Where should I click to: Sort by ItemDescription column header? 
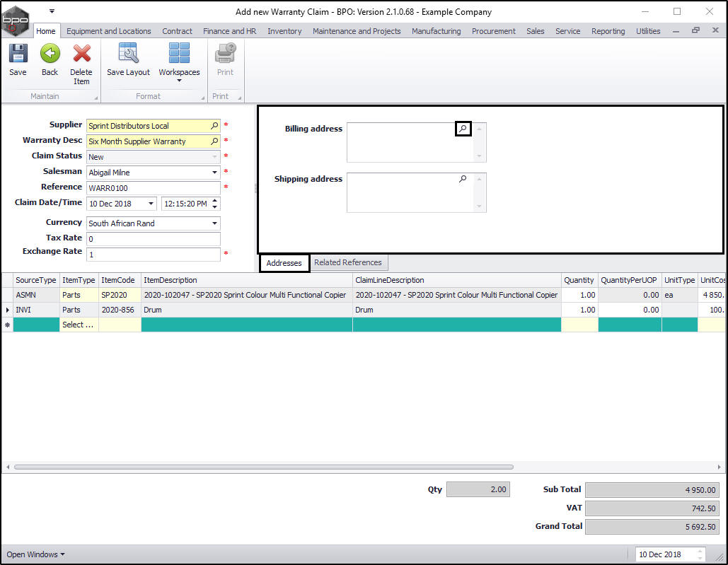point(246,280)
